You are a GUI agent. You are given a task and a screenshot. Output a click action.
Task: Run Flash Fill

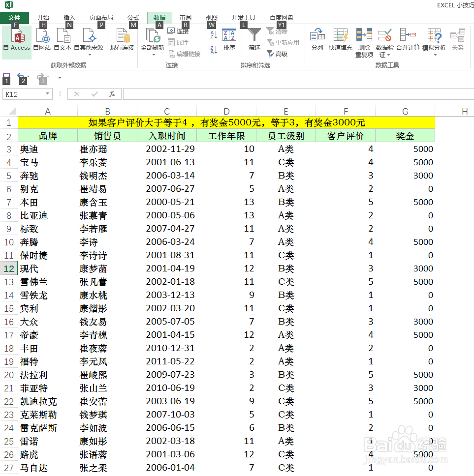340,39
